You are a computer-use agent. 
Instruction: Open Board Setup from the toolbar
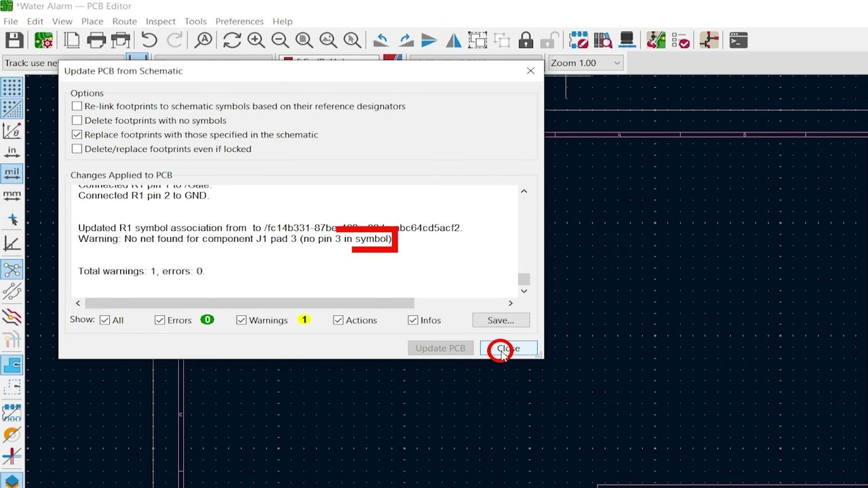pyautogui.click(x=43, y=41)
